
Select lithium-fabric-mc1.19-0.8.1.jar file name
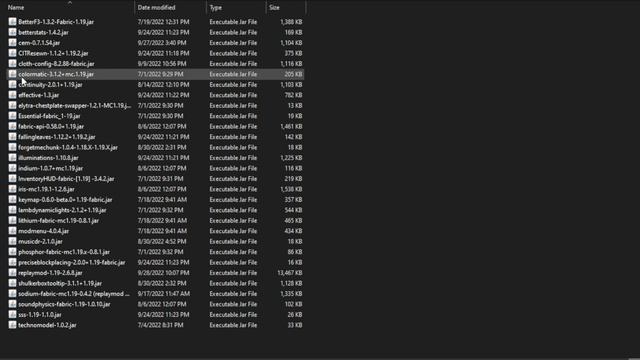58,220
